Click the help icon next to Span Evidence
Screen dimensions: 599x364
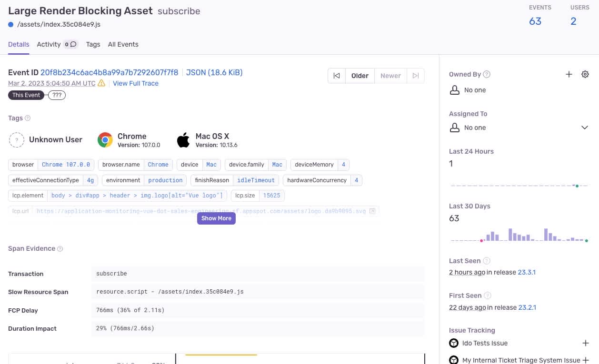pos(60,248)
